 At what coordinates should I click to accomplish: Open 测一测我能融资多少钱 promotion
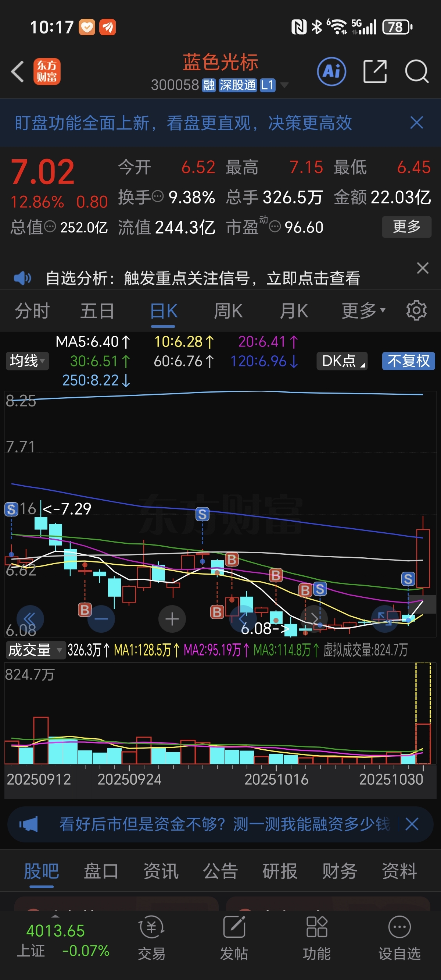(225, 824)
